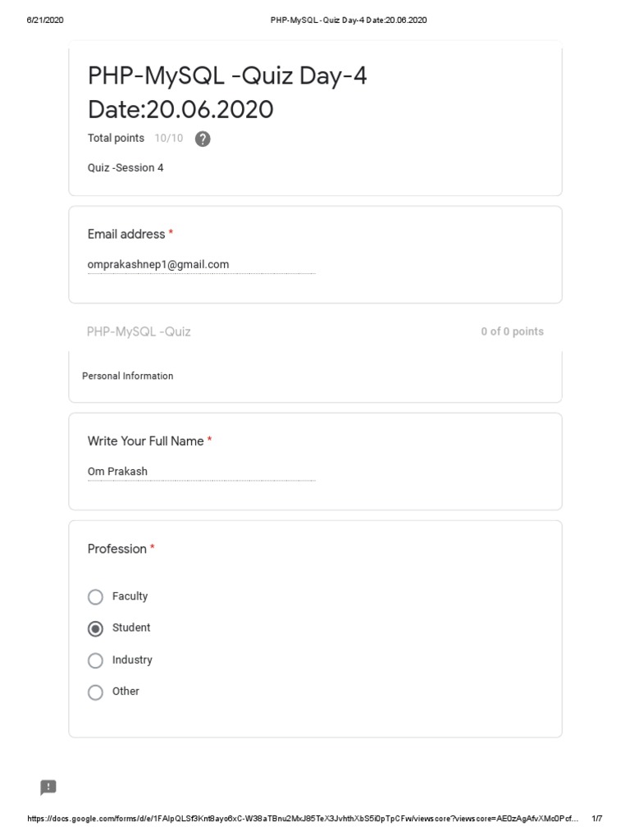
Task: Select the Faculty radio button
Action: (x=95, y=597)
